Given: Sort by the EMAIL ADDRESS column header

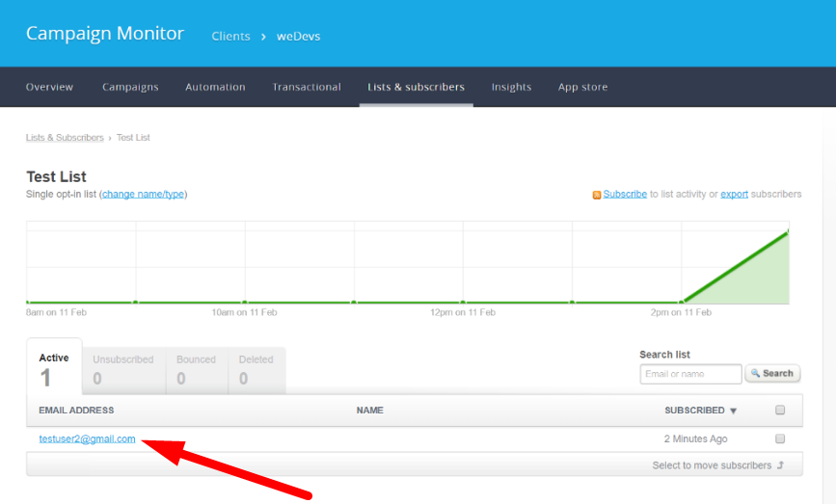Looking at the screenshot, I should tap(76, 411).
